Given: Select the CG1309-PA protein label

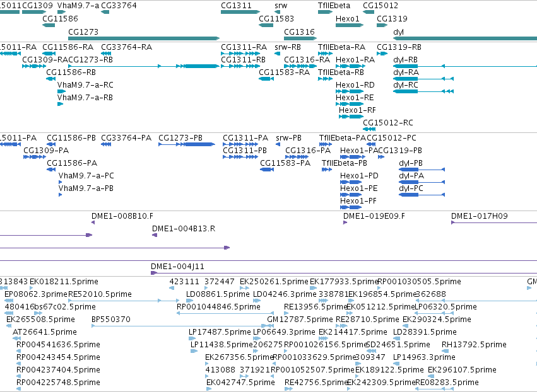Looking at the screenshot, I should (46, 151).
